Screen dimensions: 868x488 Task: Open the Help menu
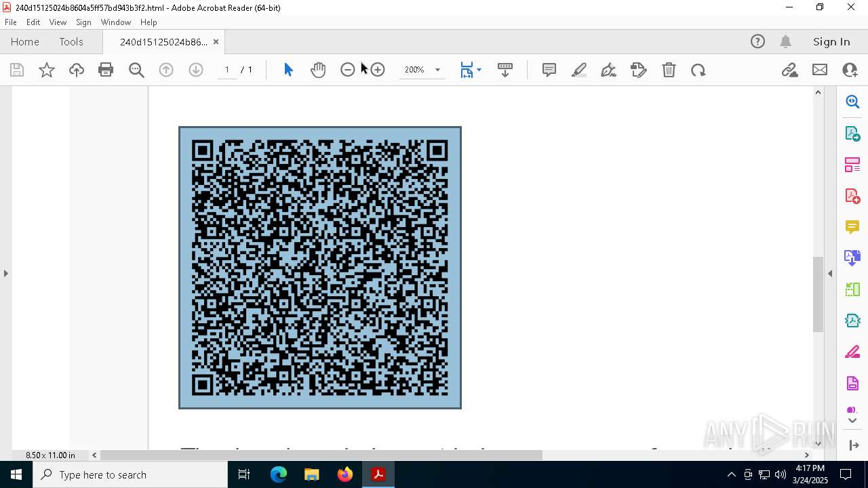click(149, 22)
